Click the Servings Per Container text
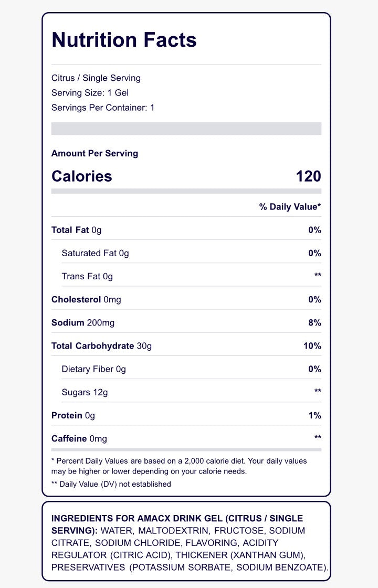 pos(103,108)
